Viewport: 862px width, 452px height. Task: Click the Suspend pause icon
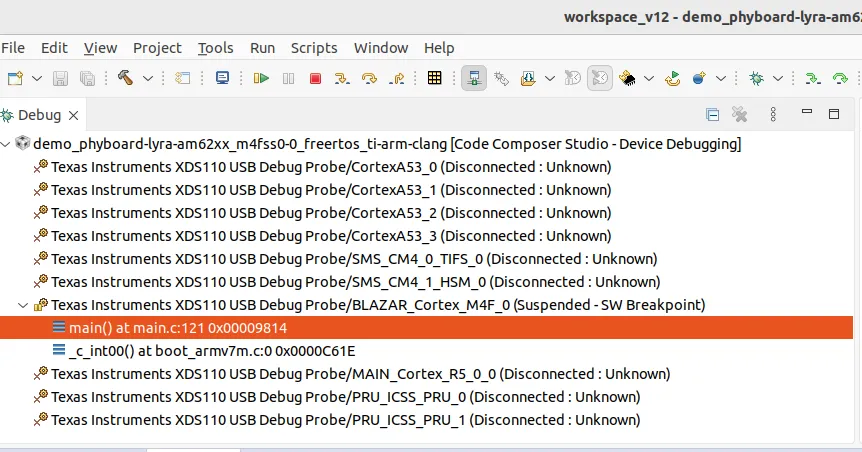[x=288, y=78]
